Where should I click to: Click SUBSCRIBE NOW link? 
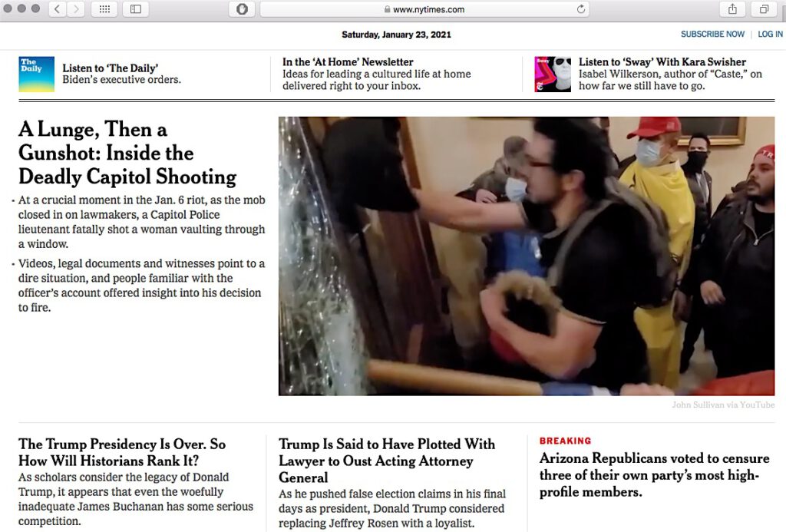pyautogui.click(x=712, y=34)
